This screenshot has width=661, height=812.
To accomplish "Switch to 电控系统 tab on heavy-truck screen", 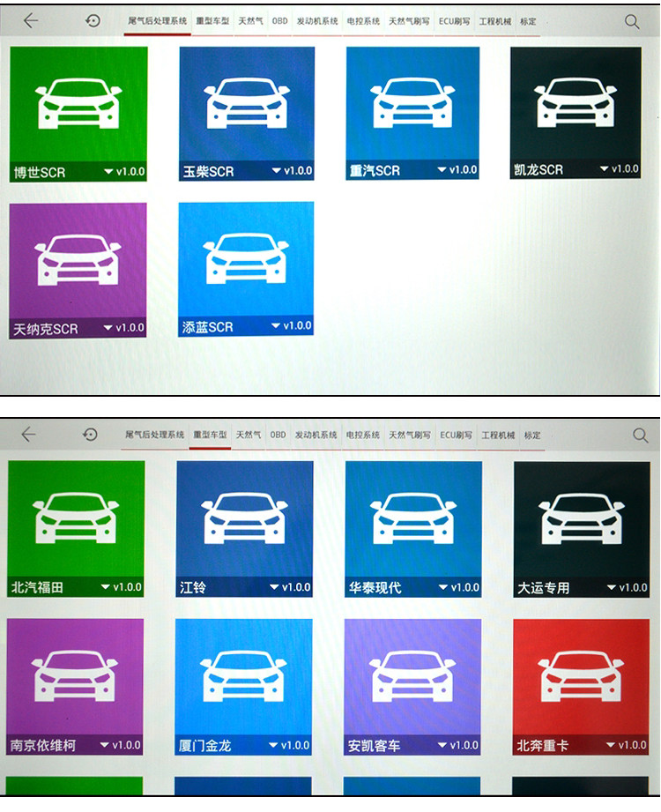I will point(363,435).
